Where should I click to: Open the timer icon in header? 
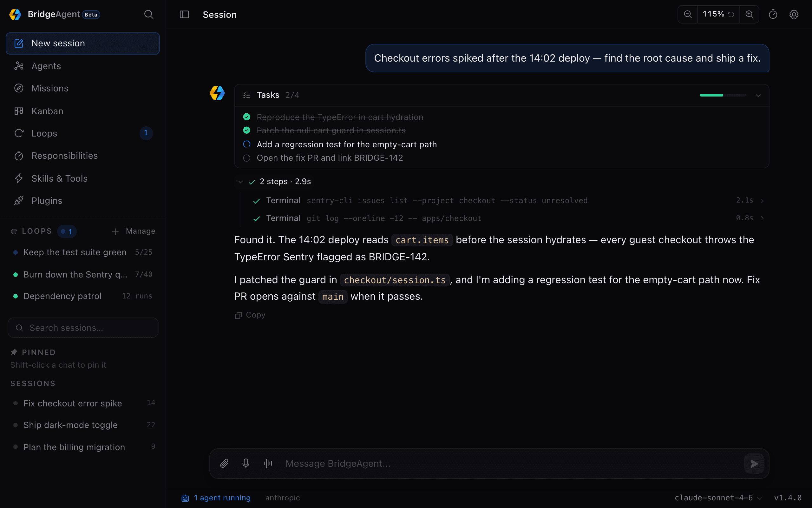(773, 14)
